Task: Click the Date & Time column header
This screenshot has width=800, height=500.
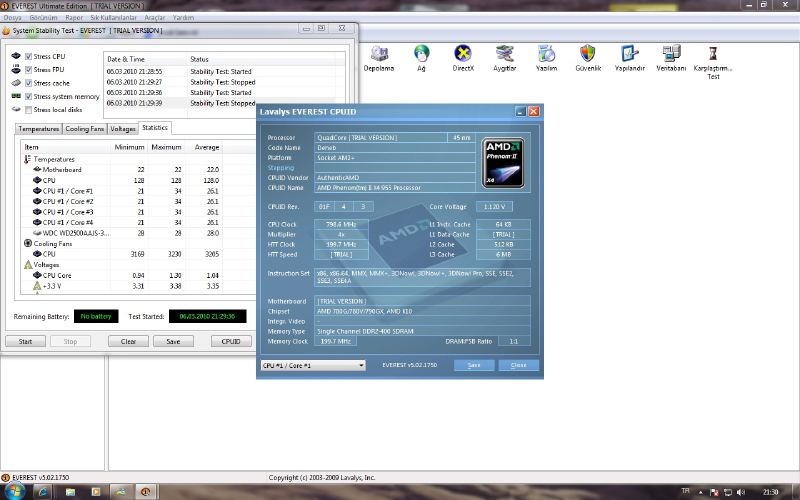Action: (145, 59)
